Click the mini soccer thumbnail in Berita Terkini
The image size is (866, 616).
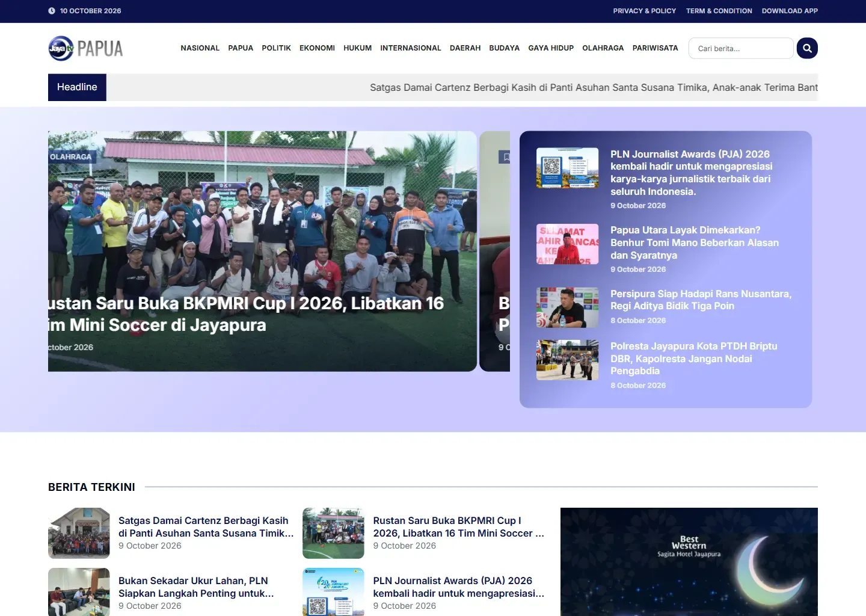[333, 533]
